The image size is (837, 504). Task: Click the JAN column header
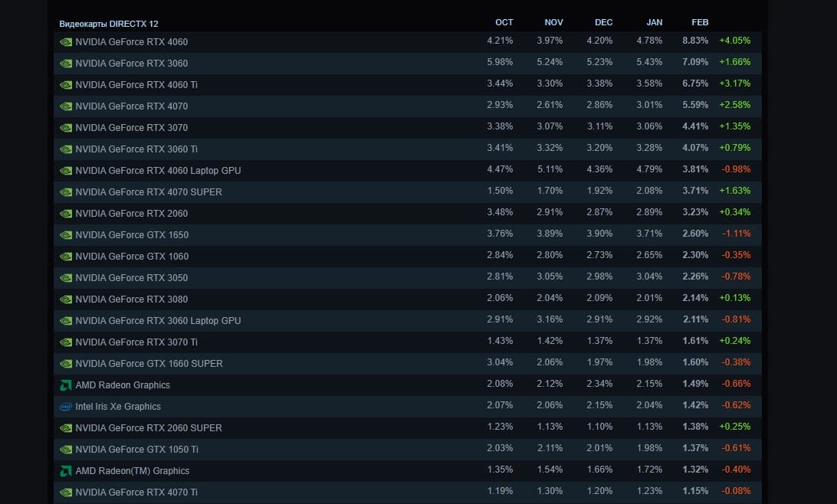click(655, 23)
